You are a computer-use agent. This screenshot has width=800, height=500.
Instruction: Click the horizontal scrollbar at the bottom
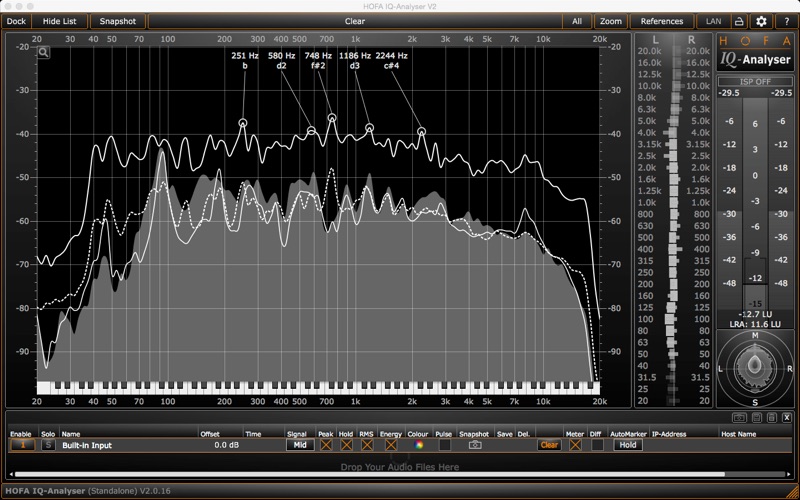[369, 474]
